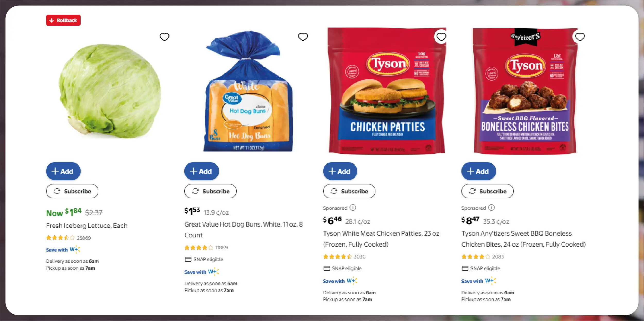
Task: Click the SNAP eligible card icon for Hot Dog Buns
Action: (188, 259)
